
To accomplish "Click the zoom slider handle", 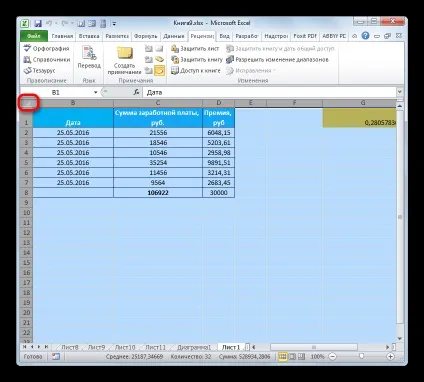I will coord(361,357).
